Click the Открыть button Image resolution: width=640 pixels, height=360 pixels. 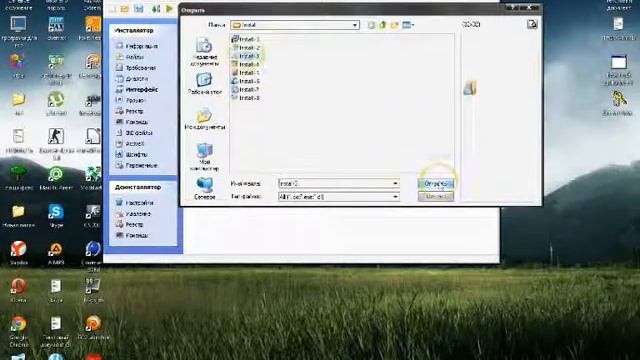[436, 184]
